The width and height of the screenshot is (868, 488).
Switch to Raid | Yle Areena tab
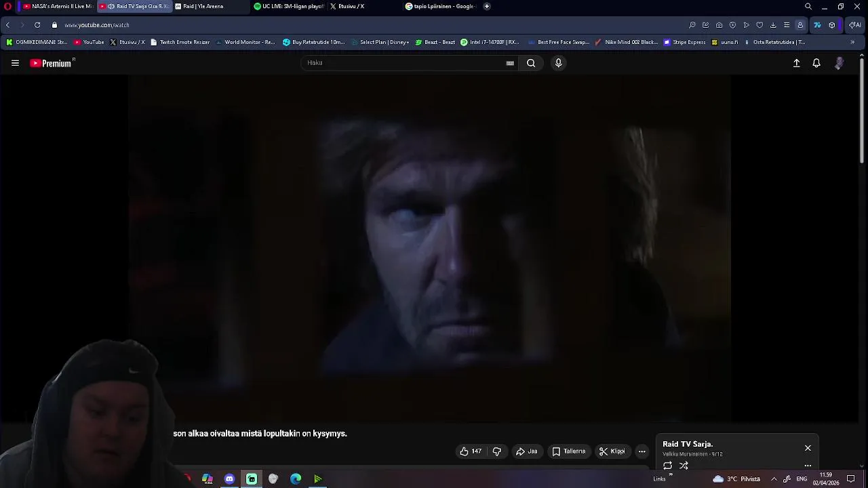tap(203, 6)
